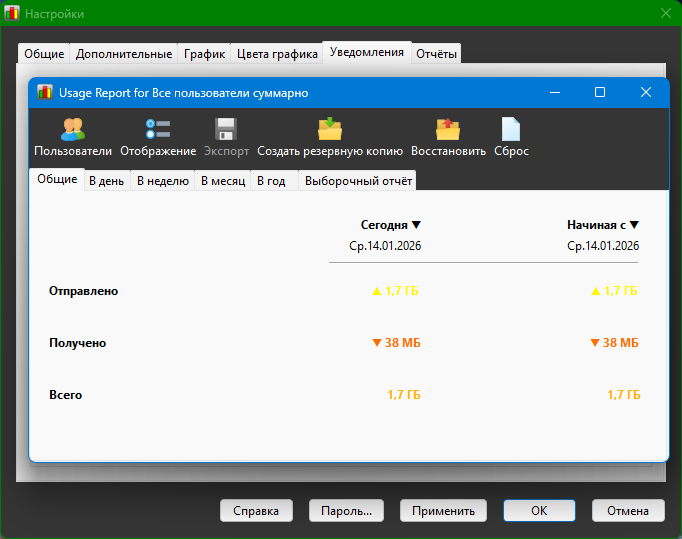682x539 pixels.
Task: Click the Пароль... button
Action: [x=346, y=510]
